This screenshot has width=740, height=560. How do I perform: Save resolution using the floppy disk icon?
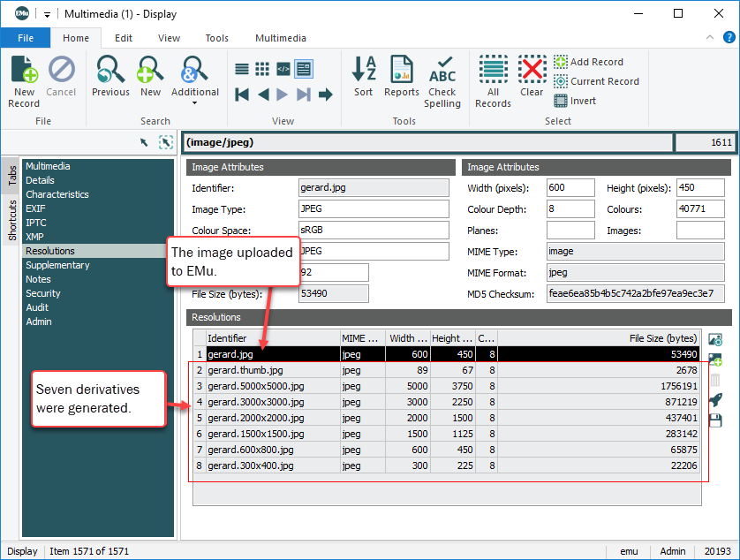click(x=716, y=420)
